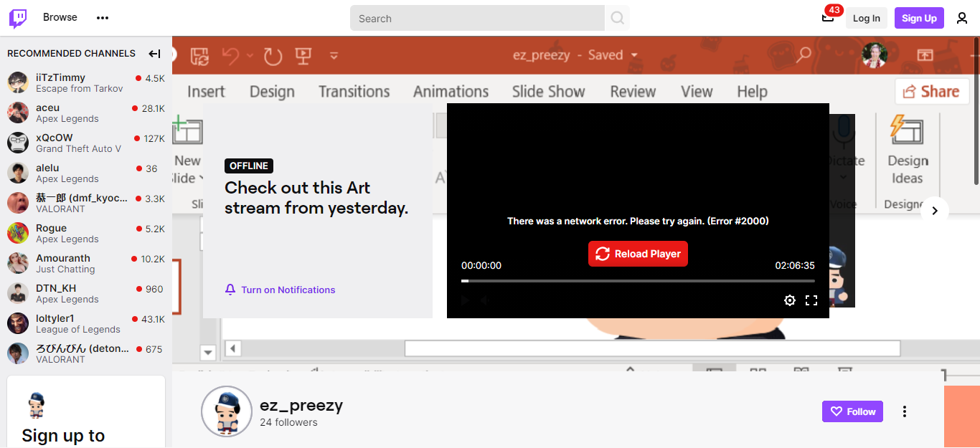Click the video progress seek bar
980x448 pixels.
tap(638, 281)
